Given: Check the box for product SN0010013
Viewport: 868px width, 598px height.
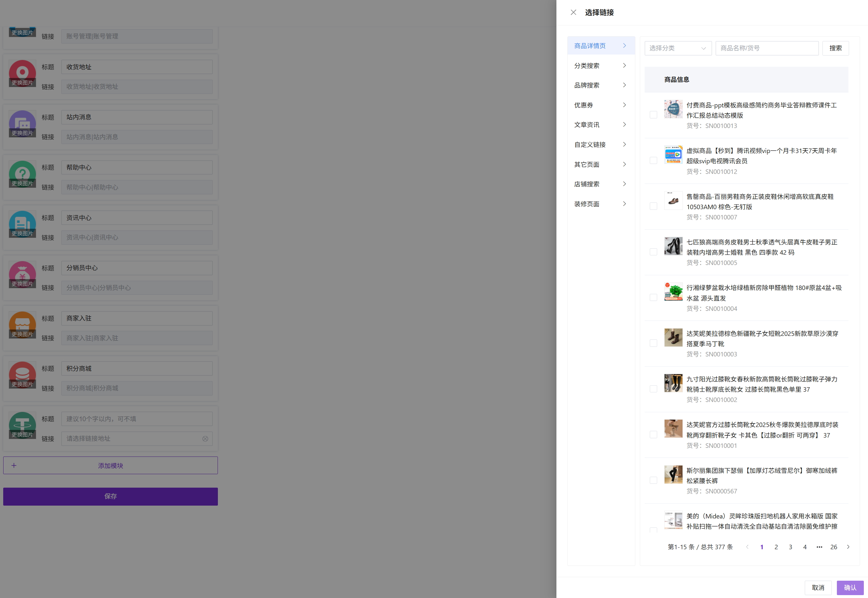Looking at the screenshot, I should point(653,115).
